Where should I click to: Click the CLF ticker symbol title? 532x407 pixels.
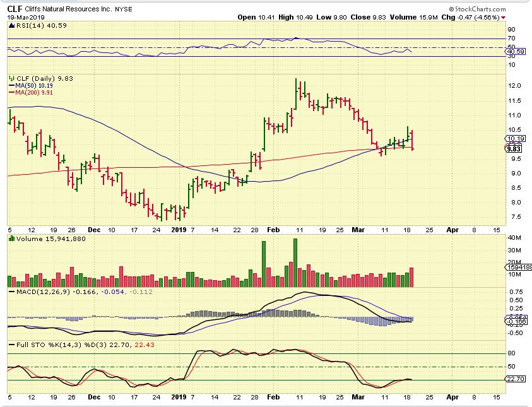pyautogui.click(x=15, y=8)
